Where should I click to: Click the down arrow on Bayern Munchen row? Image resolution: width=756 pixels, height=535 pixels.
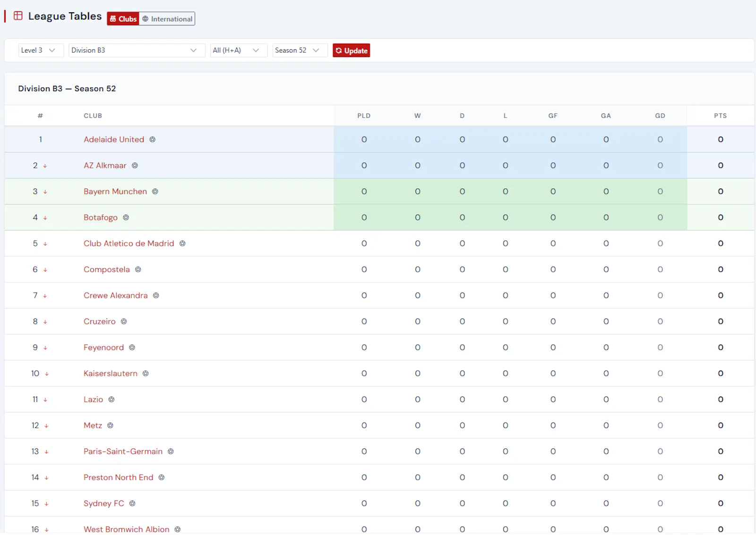coord(45,192)
